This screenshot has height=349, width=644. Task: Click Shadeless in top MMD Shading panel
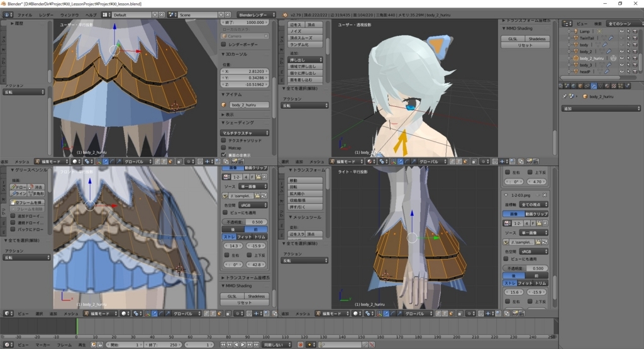537,38
